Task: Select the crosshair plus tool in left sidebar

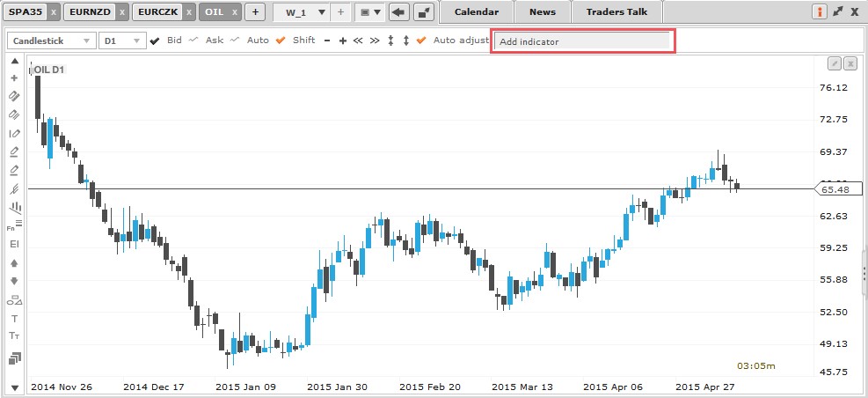Action: coord(14,77)
